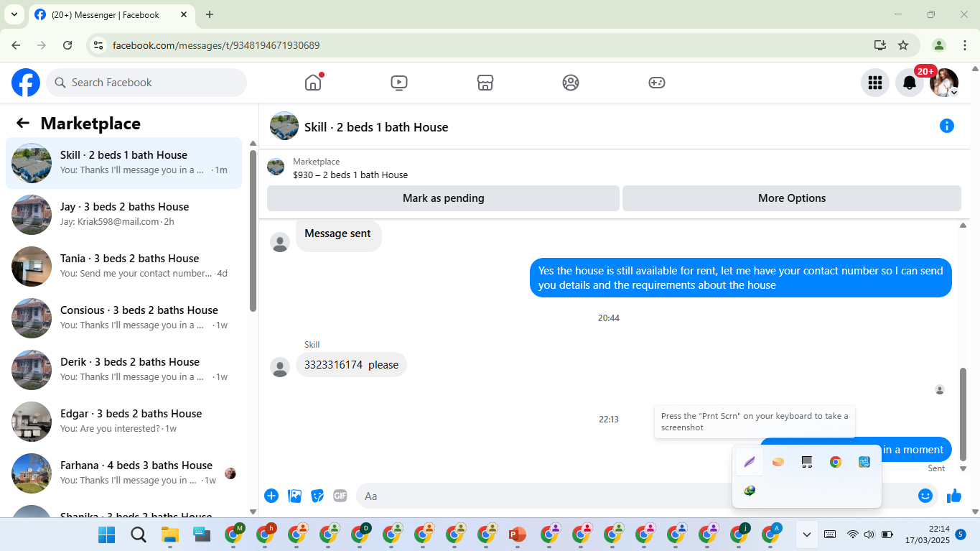This screenshot has height=551, width=980.
Task: Focus the Aa message input box
Action: pos(635,496)
